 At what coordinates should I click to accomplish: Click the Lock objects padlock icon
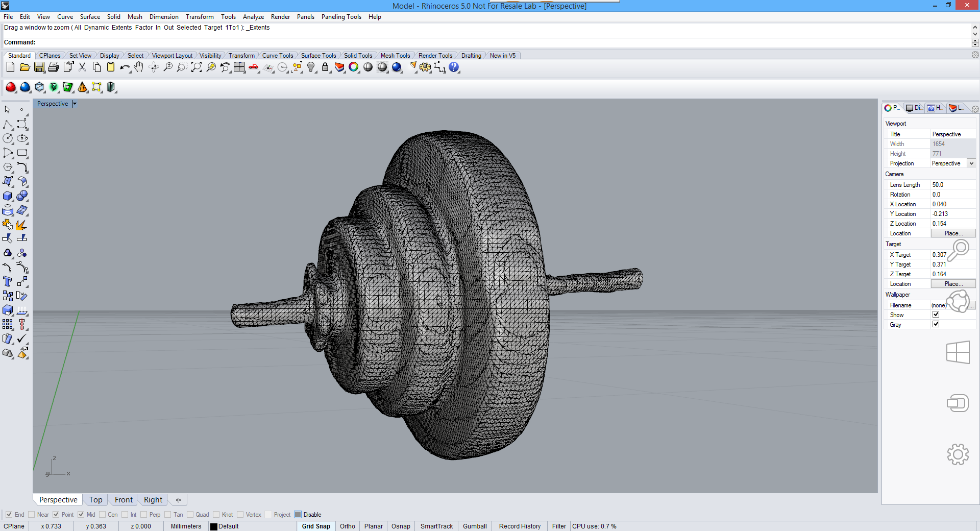point(325,67)
